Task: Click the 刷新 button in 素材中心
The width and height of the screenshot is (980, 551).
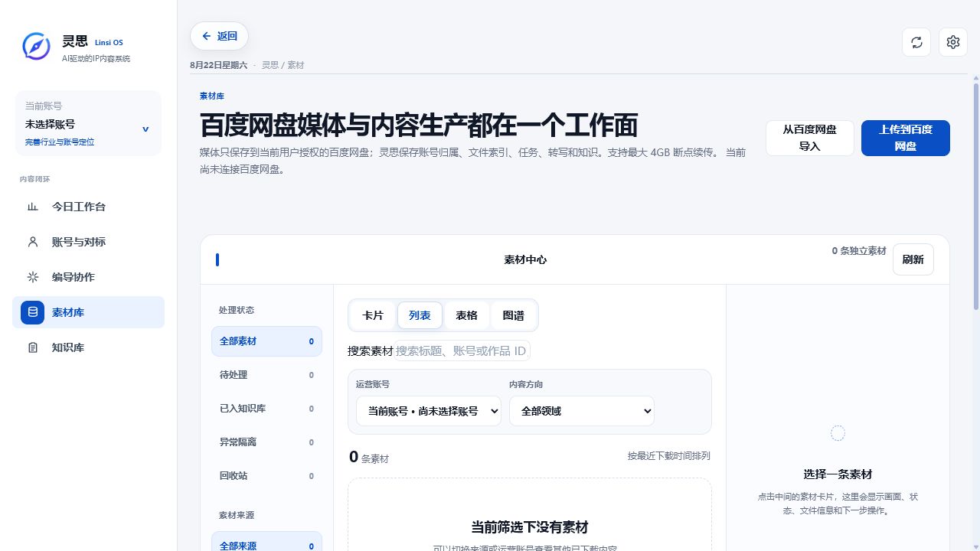Action: point(913,259)
